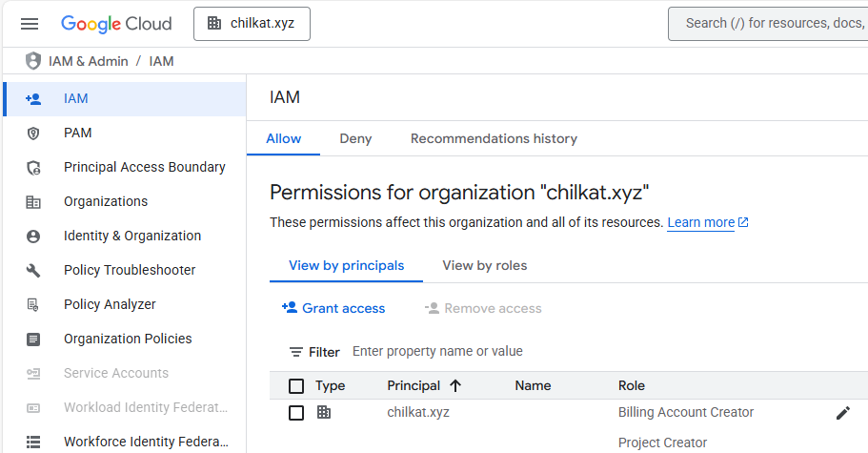Open Principal Access Boundary page
This screenshot has width=868, height=453.
click(125, 167)
